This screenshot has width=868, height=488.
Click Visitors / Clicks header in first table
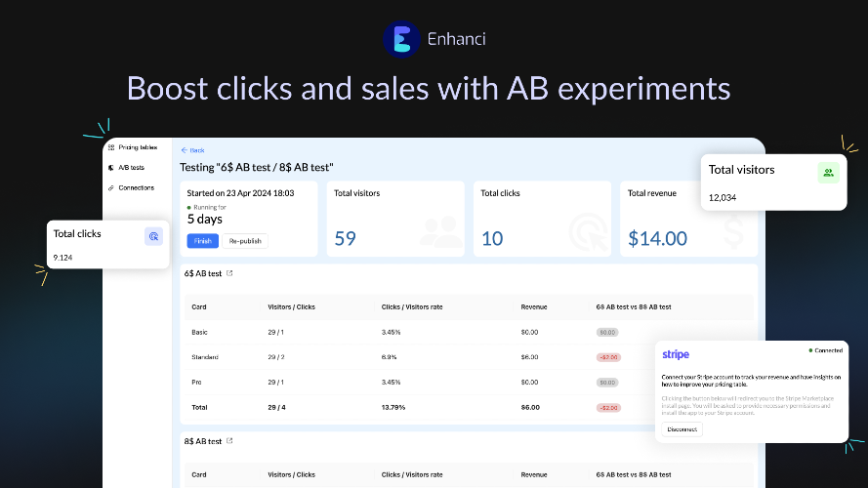(x=291, y=306)
